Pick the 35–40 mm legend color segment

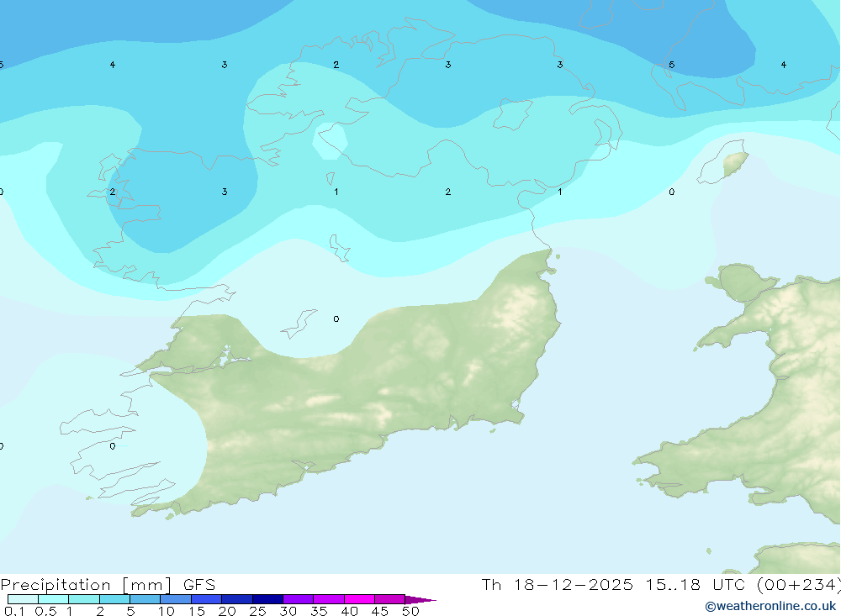329,599
